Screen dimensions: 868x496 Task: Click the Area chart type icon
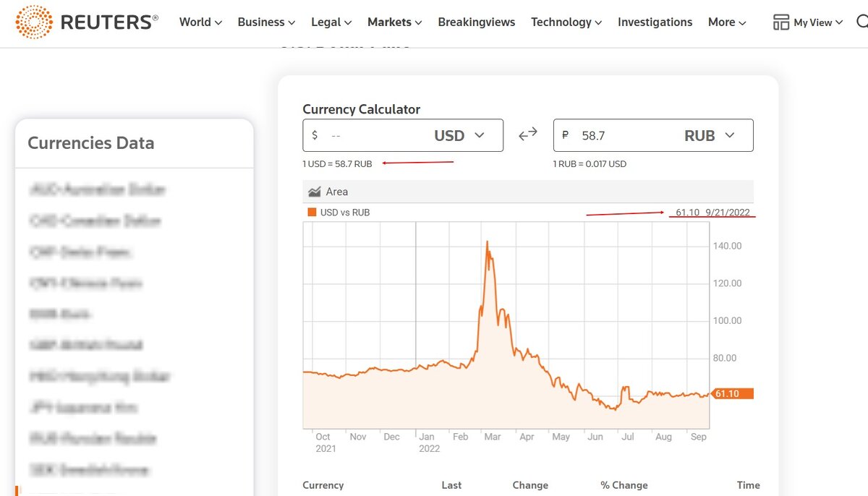click(315, 192)
